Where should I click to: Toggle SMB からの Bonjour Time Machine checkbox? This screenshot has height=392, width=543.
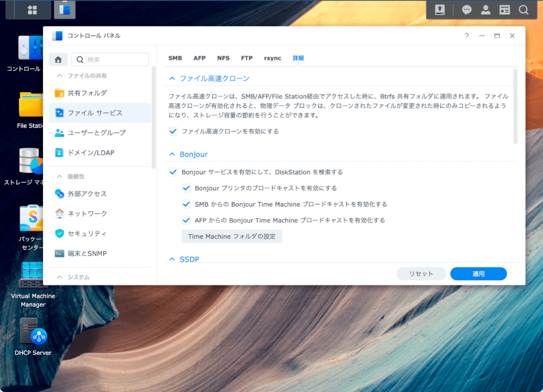[x=186, y=204]
